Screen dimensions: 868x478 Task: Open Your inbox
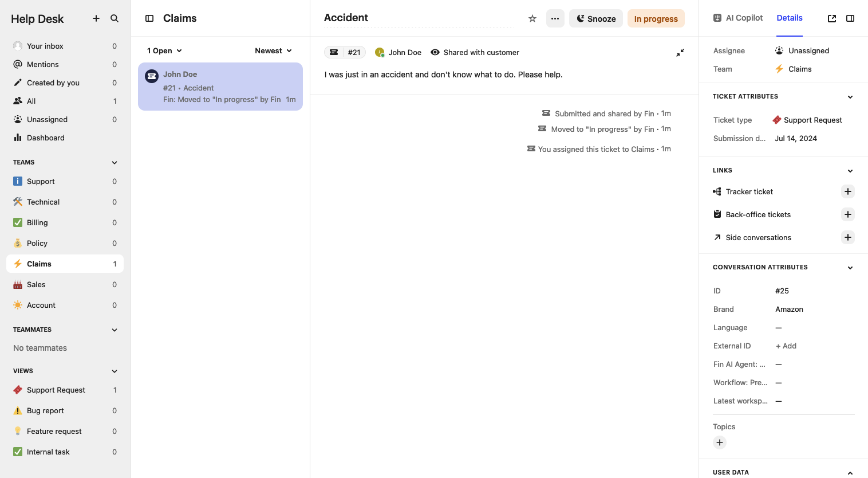click(x=65, y=46)
